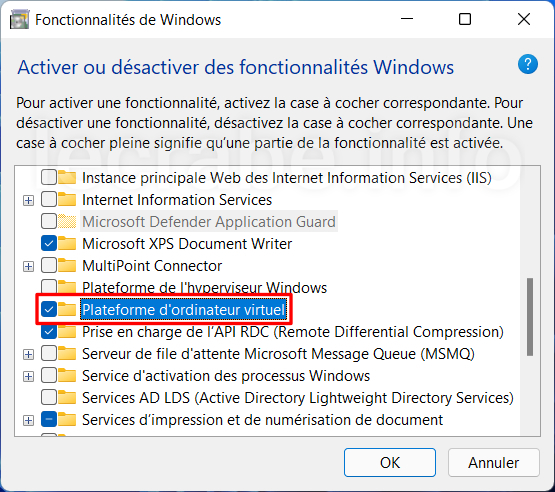This screenshot has height=492, width=555.
Task: Expand Serveur de file d'attente MSMQ node
Action: pos(28,355)
